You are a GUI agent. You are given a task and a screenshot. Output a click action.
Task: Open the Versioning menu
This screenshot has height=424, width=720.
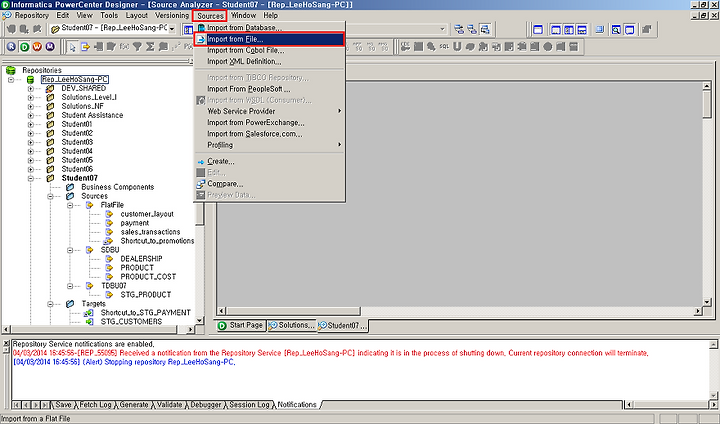(172, 16)
